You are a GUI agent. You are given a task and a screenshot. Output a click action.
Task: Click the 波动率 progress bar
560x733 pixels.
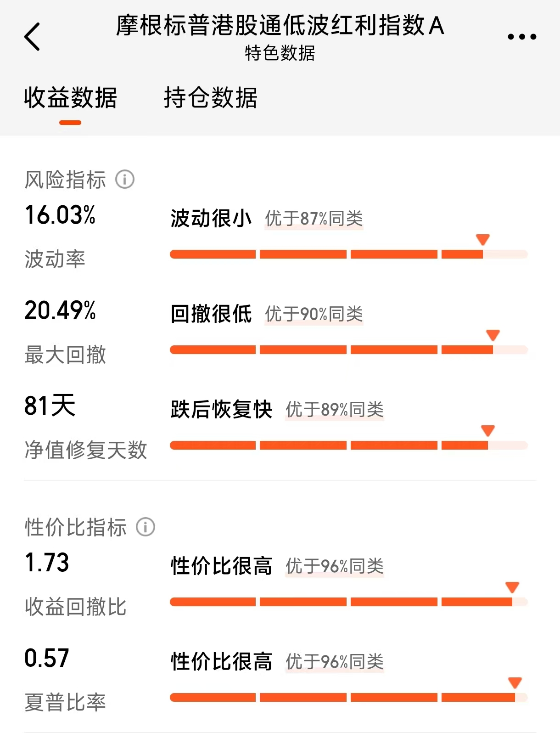349,254
